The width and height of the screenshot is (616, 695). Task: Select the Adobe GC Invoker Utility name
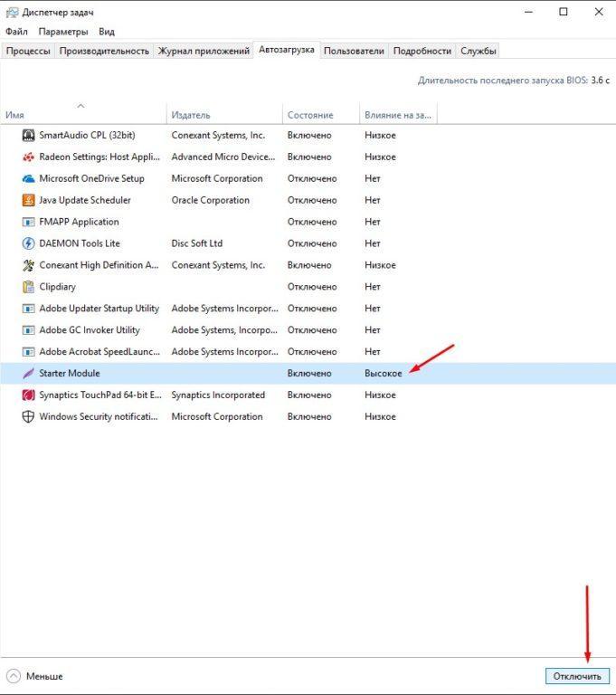pyautogui.click(x=90, y=330)
